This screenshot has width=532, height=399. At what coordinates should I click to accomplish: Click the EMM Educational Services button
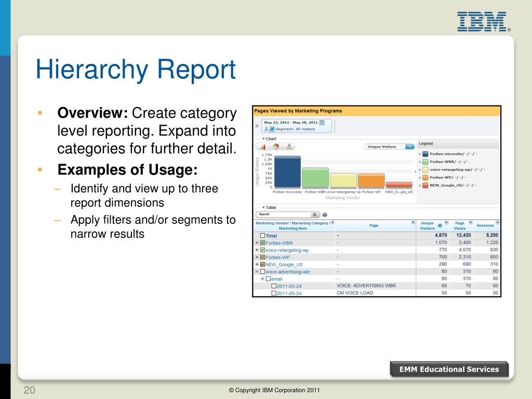click(449, 369)
